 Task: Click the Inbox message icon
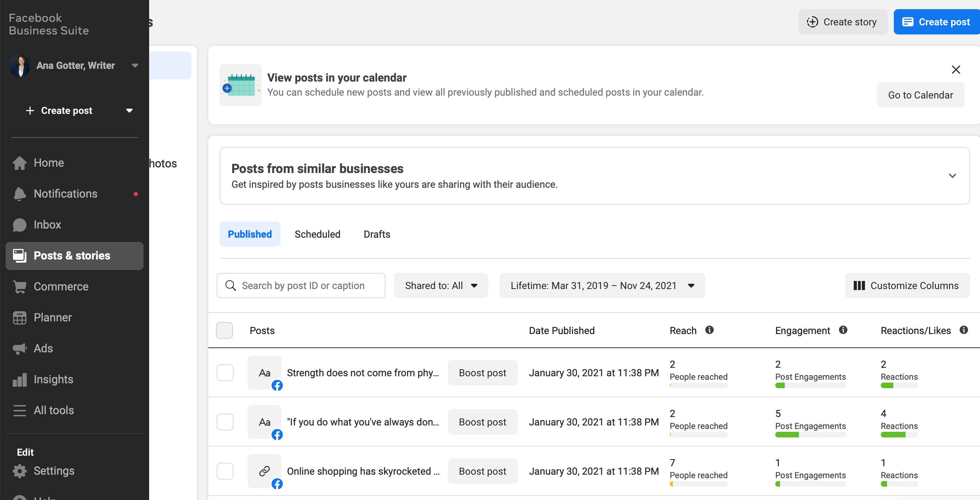(19, 224)
